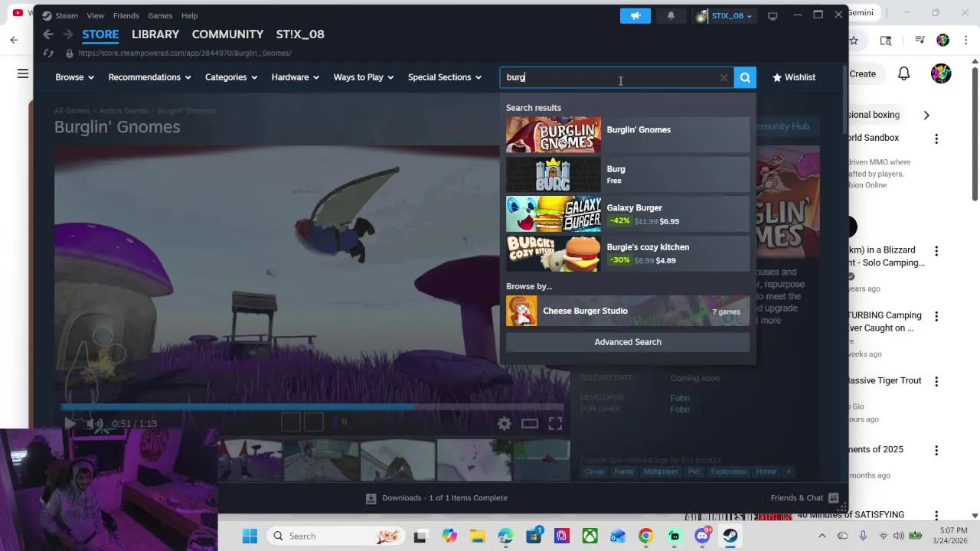This screenshot has width=980, height=551.
Task: Open Steam notifications bell
Action: point(671,15)
